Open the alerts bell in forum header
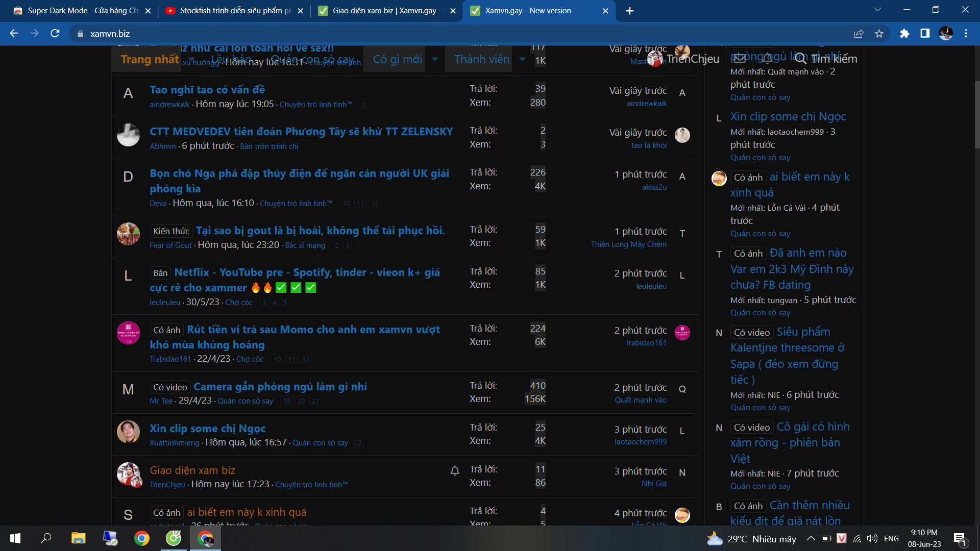The height and width of the screenshot is (551, 980). click(x=767, y=59)
